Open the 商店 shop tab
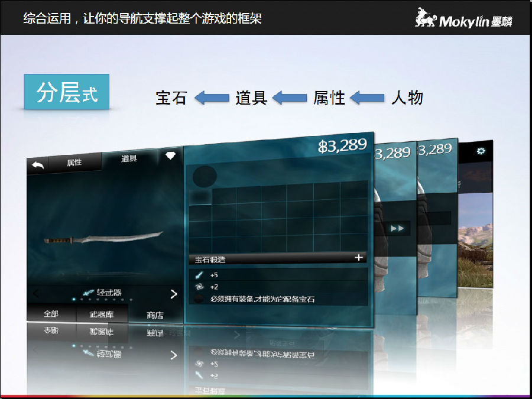The height and width of the screenshot is (399, 532). click(155, 316)
